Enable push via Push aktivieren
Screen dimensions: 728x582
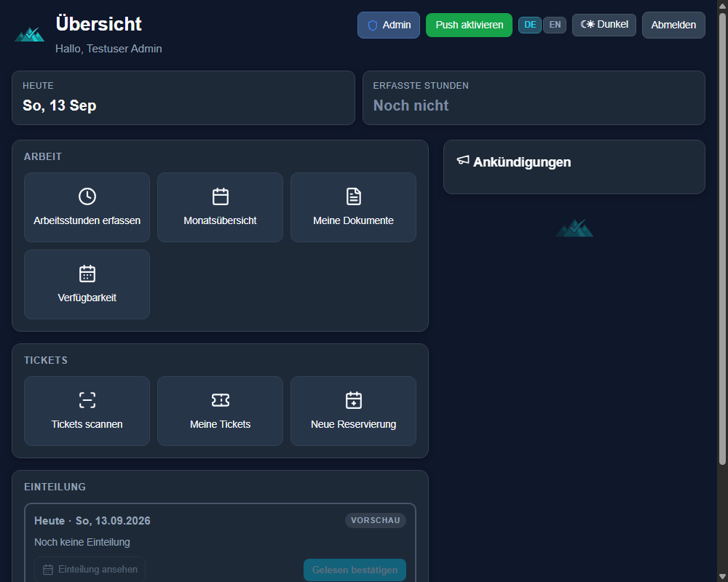pyautogui.click(x=469, y=25)
